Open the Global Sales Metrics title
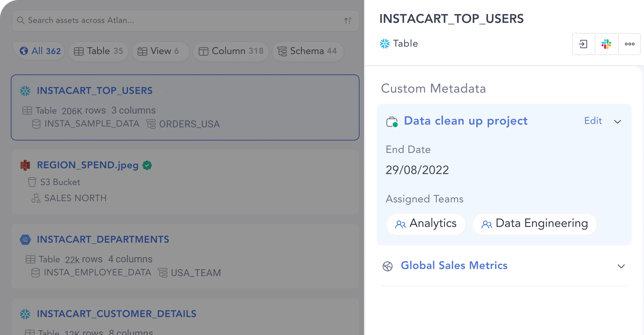 (454, 265)
